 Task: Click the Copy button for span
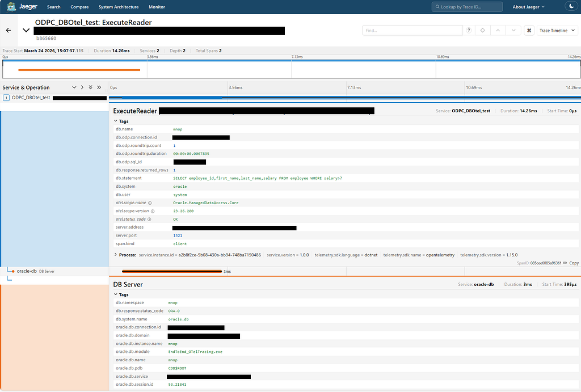574,263
